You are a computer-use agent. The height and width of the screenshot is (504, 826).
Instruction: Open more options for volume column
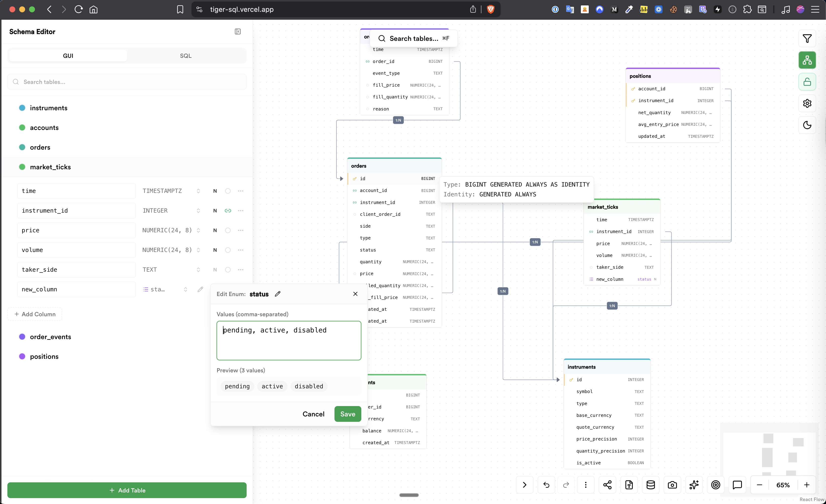[241, 250]
